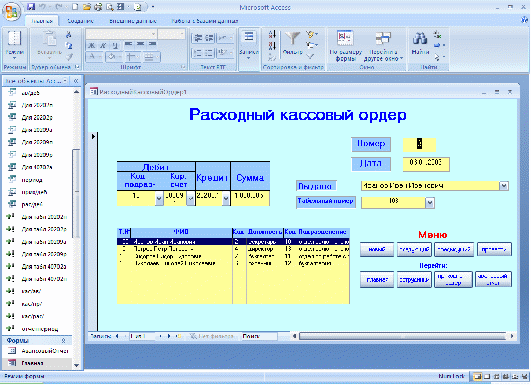Image resolution: width=531 pixels, height=385 pixels.
Task: Click the Office round button
Action: (11, 12)
